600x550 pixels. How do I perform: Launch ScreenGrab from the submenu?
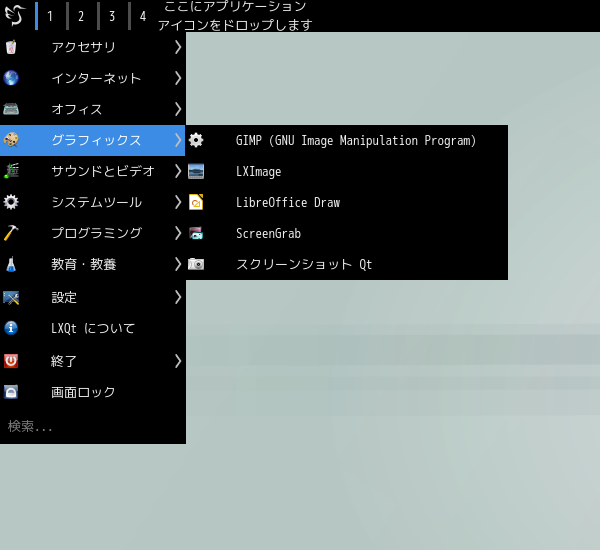(x=347, y=233)
